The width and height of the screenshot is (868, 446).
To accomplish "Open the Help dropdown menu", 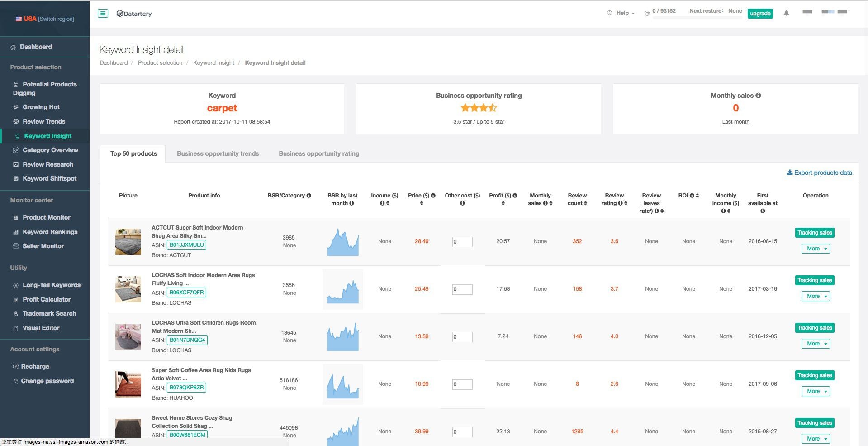I will coord(622,13).
